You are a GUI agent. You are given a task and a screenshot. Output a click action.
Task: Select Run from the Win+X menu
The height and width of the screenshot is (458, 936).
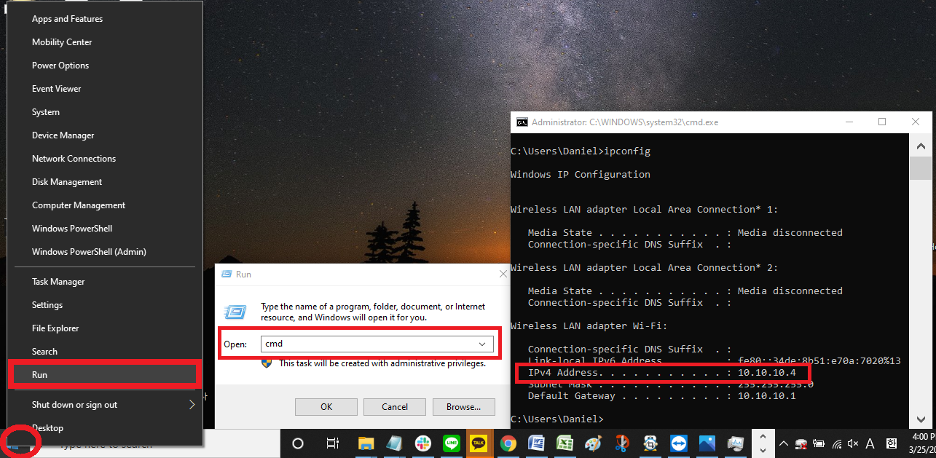[x=104, y=374]
